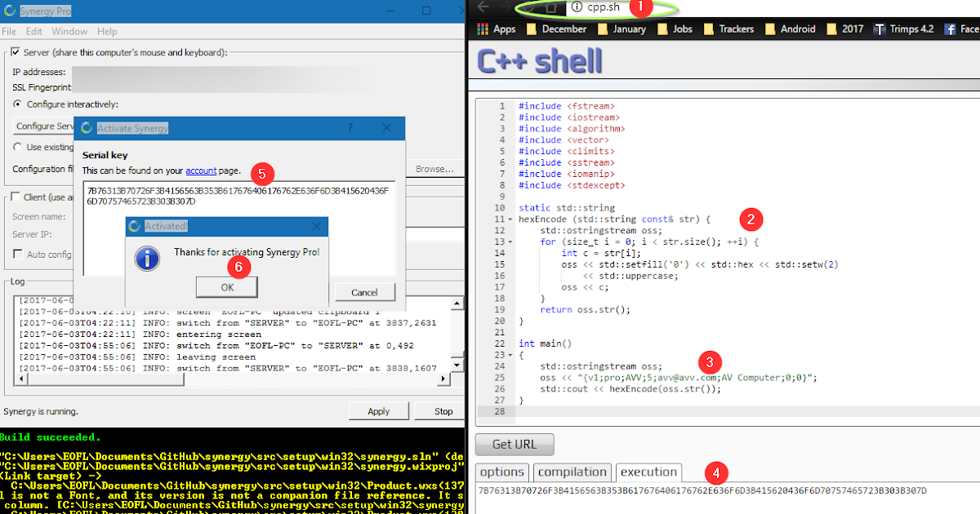980x514 pixels.
Task: Switch to the compilation tab
Action: point(572,472)
